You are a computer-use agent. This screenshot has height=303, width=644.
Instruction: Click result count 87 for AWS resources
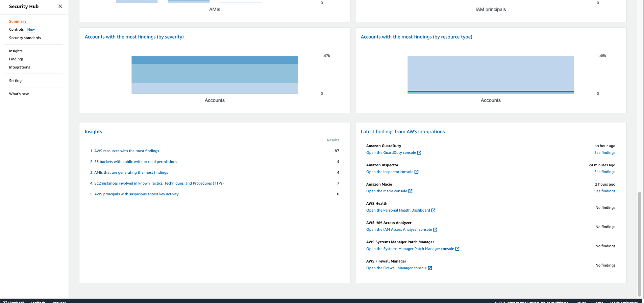click(337, 151)
